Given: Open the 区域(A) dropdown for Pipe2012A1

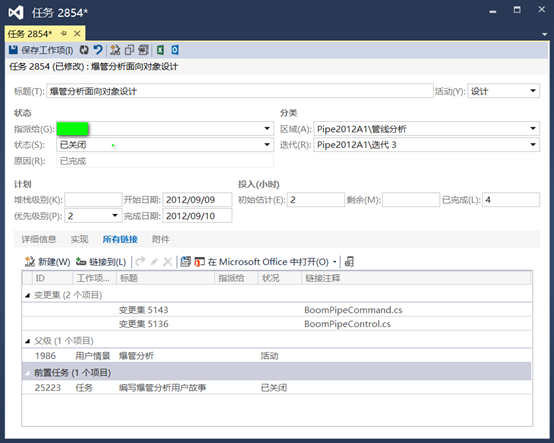Looking at the screenshot, I should (533, 129).
